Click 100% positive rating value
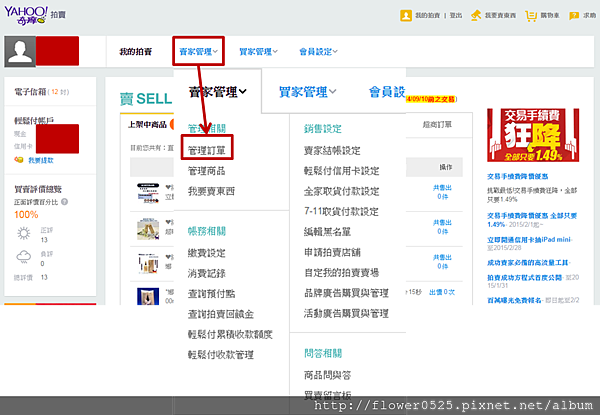The width and height of the screenshot is (600, 415). [26, 215]
